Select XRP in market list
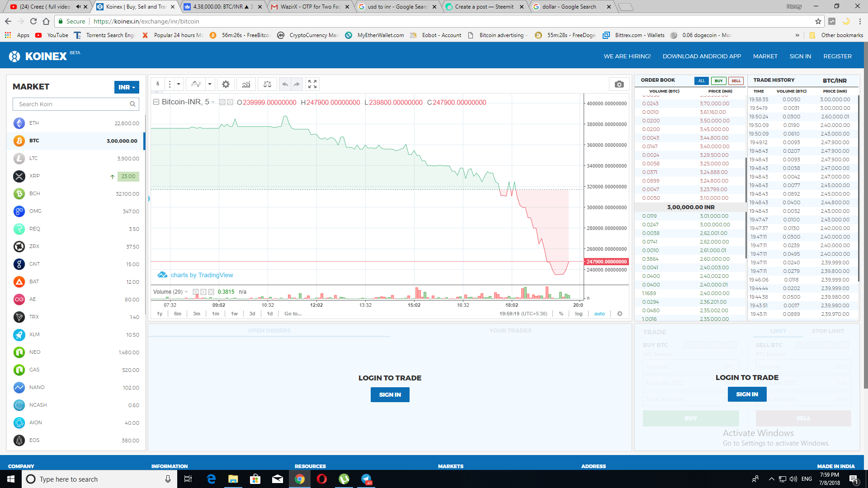 click(x=76, y=176)
